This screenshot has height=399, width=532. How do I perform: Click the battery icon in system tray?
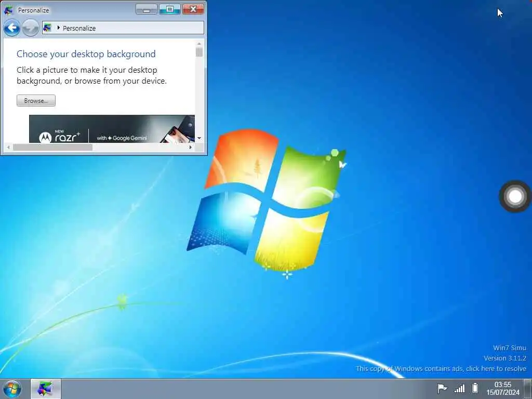click(475, 388)
